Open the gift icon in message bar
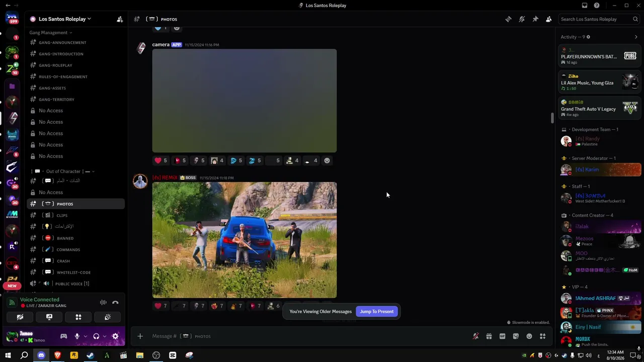 point(489,336)
